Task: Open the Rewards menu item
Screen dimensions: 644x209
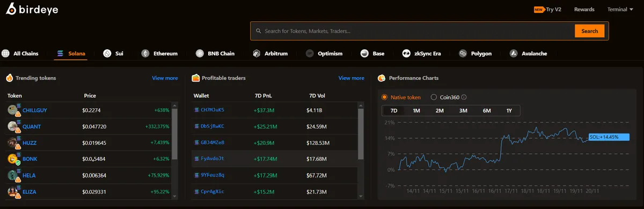Action: click(x=584, y=9)
